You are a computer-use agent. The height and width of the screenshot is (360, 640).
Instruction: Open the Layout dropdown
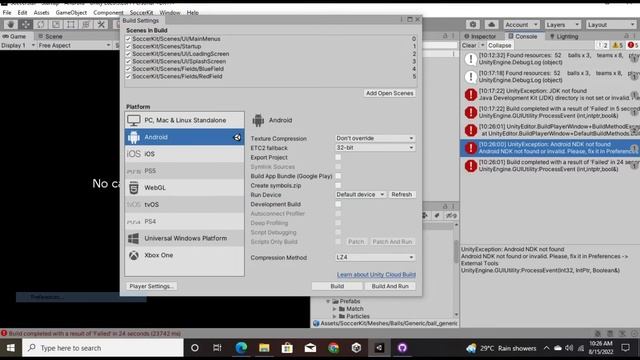tap(611, 24)
